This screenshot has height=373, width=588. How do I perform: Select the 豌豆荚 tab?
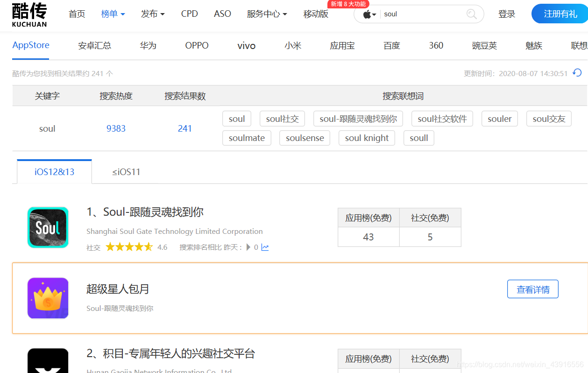(484, 46)
